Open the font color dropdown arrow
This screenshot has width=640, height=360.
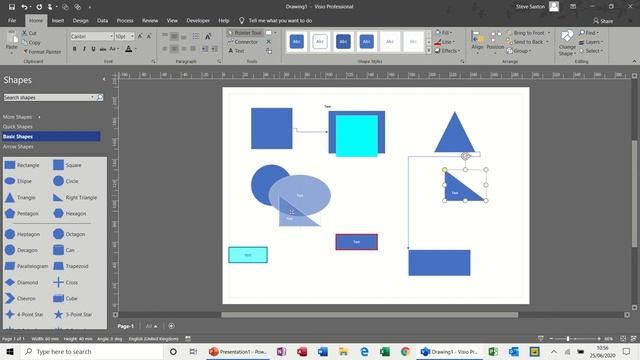click(136, 49)
